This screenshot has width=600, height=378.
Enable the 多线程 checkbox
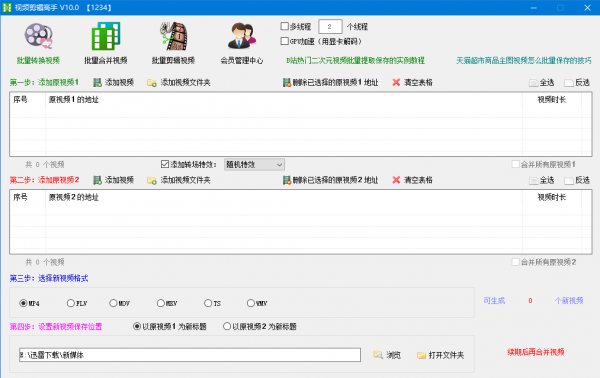[284, 26]
